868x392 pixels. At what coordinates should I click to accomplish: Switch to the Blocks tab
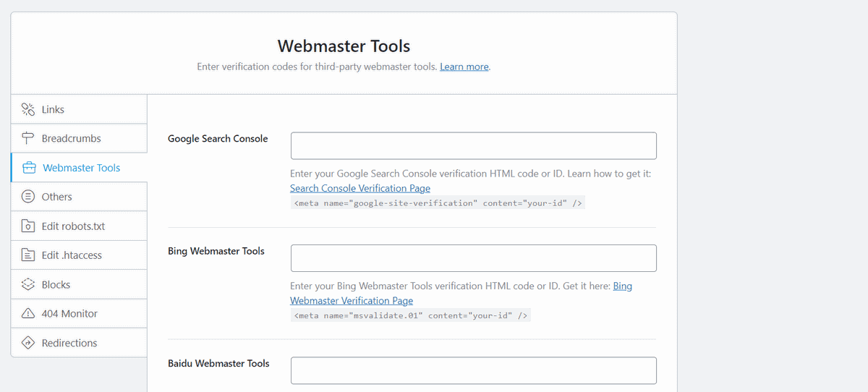pos(79,285)
